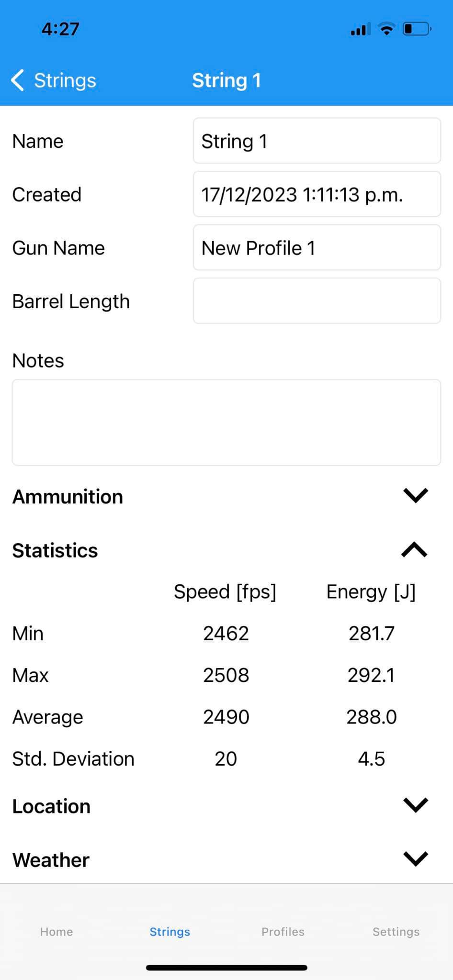Tap the Statistics section heading
The width and height of the screenshot is (453, 980).
[55, 550]
